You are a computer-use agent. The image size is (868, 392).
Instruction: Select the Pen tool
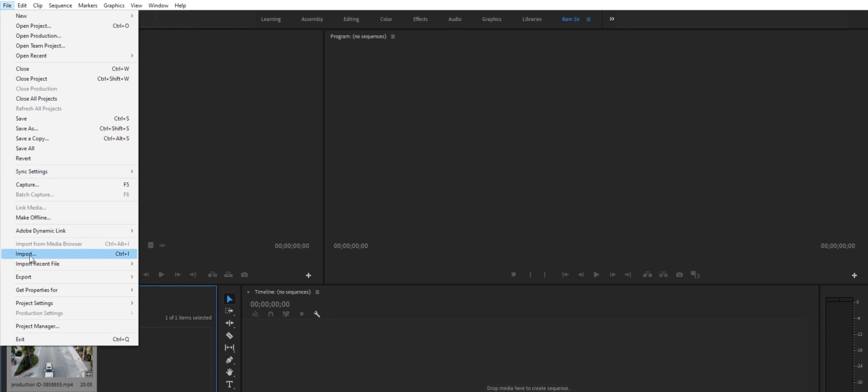point(229,360)
